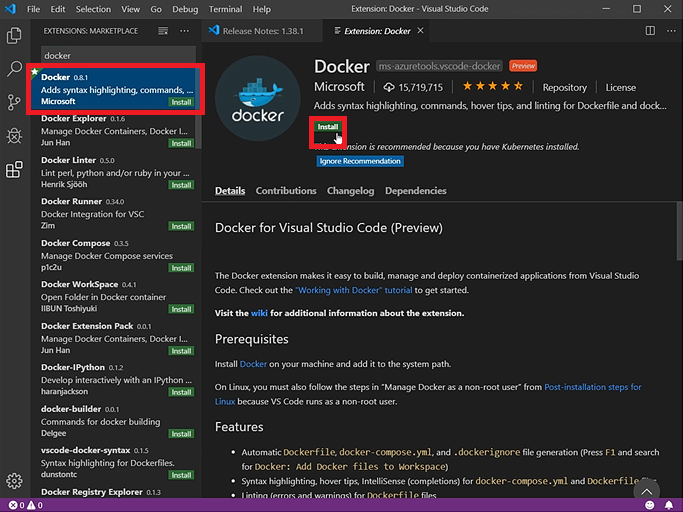This screenshot has width=683, height=512.
Task: Open the License link
Action: (621, 88)
